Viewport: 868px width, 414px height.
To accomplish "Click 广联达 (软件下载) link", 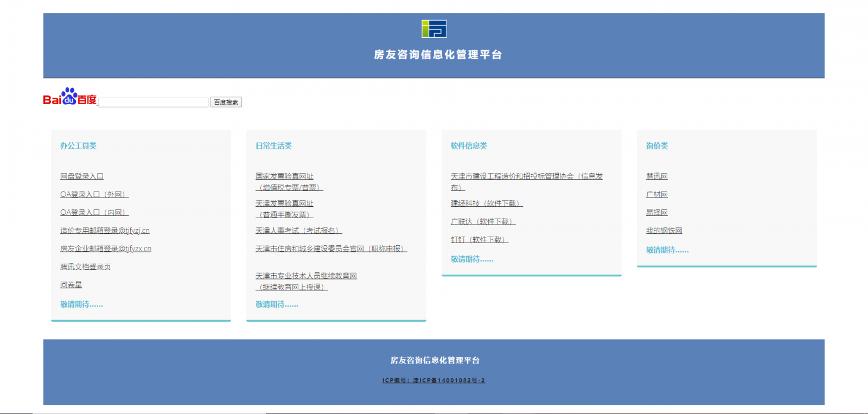I will coord(483,221).
